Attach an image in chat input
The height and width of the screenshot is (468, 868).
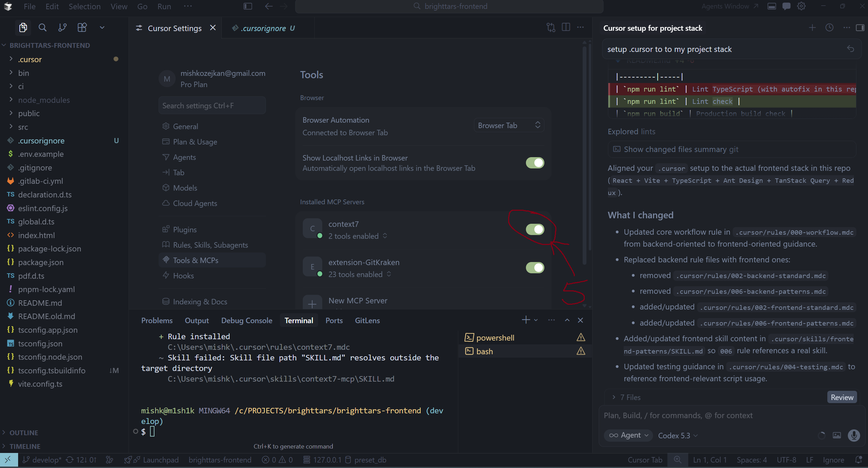pos(837,435)
